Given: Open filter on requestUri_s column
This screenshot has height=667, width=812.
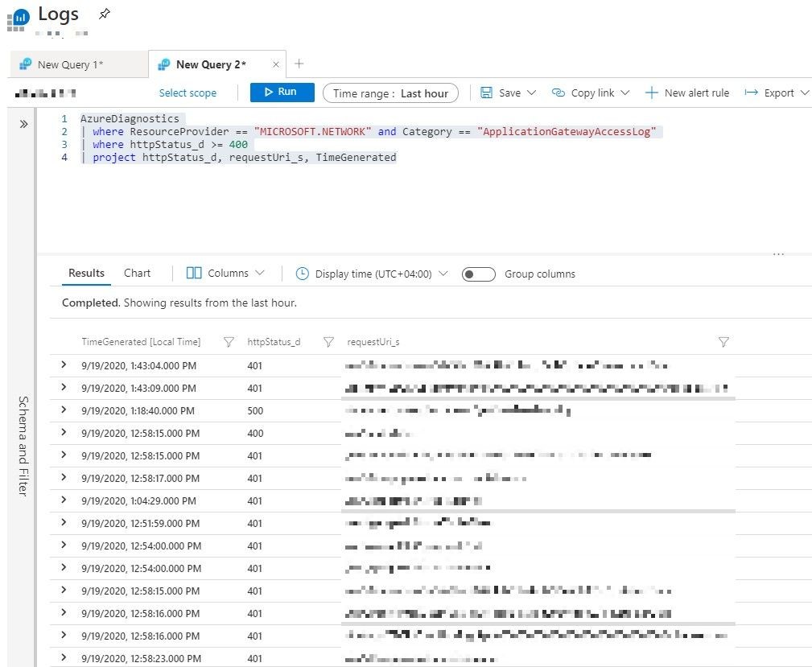Looking at the screenshot, I should [x=723, y=342].
